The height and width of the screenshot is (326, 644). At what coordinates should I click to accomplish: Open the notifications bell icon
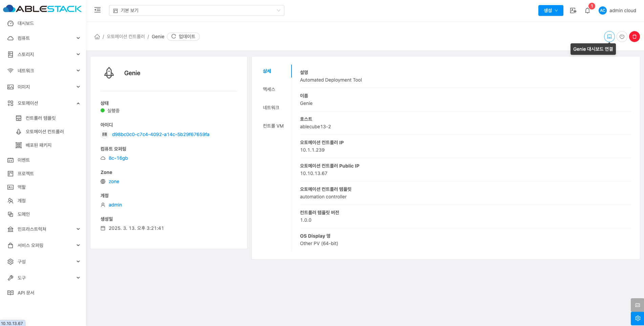coord(587,11)
